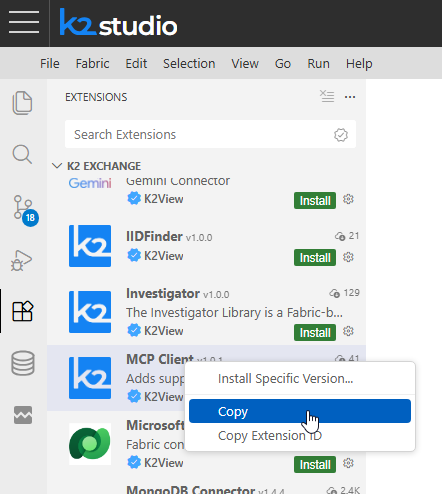Image resolution: width=442 pixels, height=494 pixels.
Task: Open the File menu
Action: point(50,63)
